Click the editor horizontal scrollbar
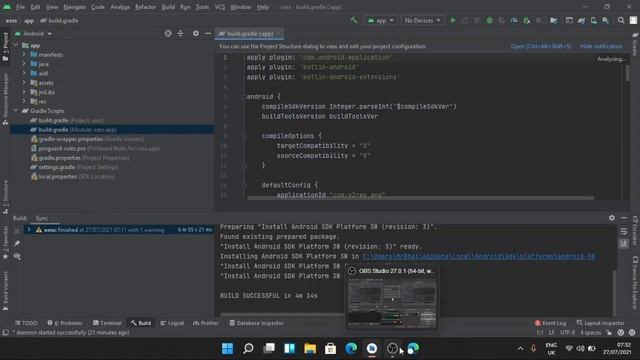Viewport: 640px width, 360px height. [x=420, y=198]
